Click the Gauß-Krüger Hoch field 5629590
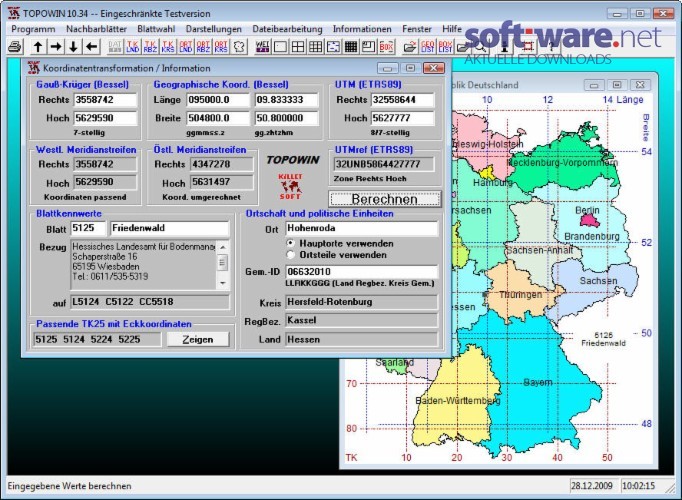Image resolution: width=682 pixels, height=500 pixels. pyautogui.click(x=105, y=118)
